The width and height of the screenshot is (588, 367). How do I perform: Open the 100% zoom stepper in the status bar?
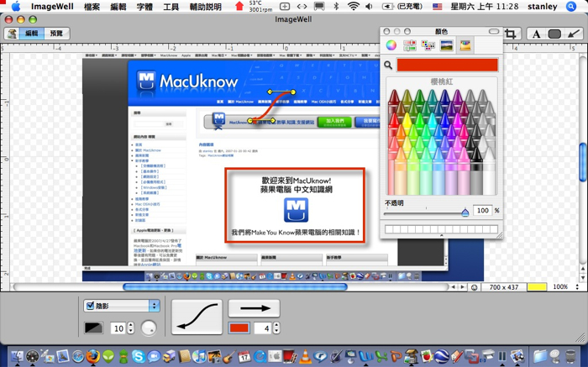[x=578, y=286]
